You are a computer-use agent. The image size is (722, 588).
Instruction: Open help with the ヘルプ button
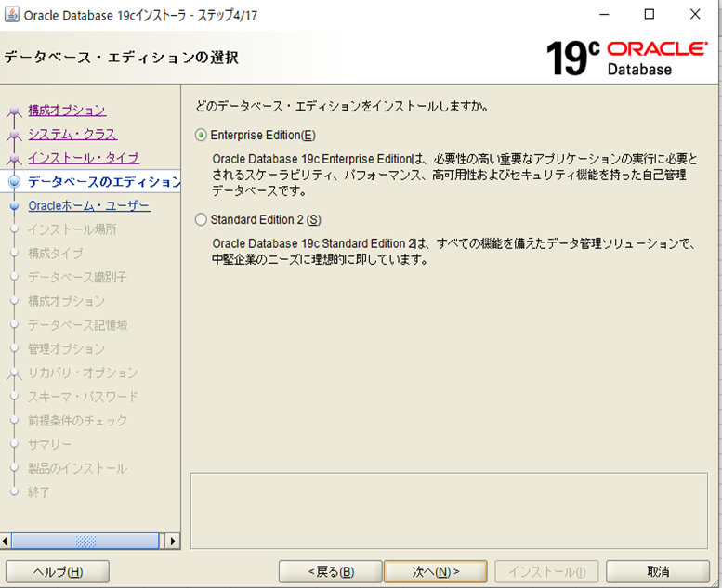58,571
